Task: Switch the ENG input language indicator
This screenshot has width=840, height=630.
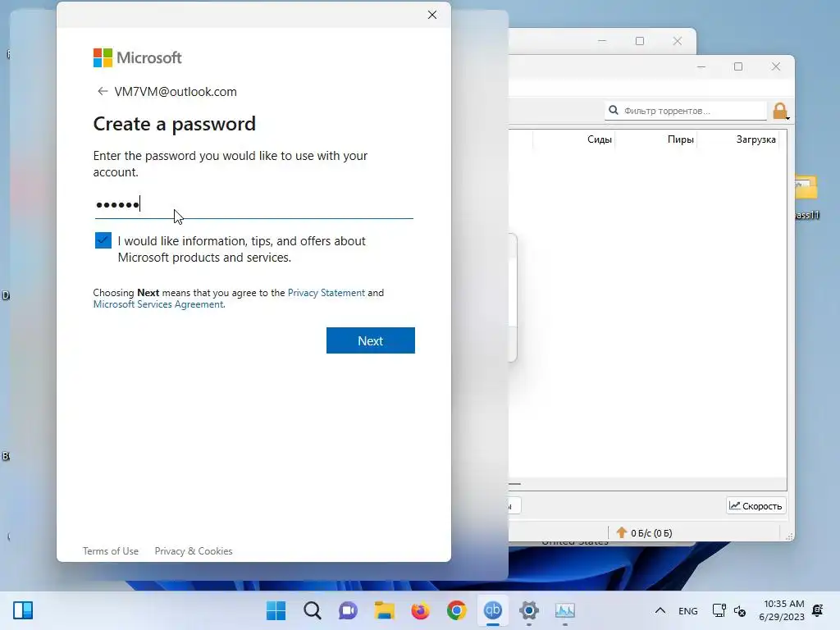Action: (x=688, y=610)
